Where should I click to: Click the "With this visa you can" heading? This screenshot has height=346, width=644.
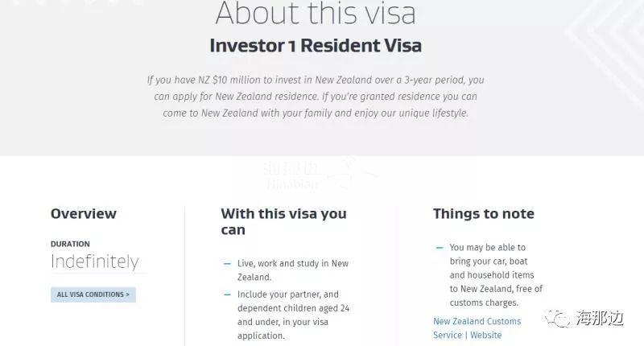point(283,222)
